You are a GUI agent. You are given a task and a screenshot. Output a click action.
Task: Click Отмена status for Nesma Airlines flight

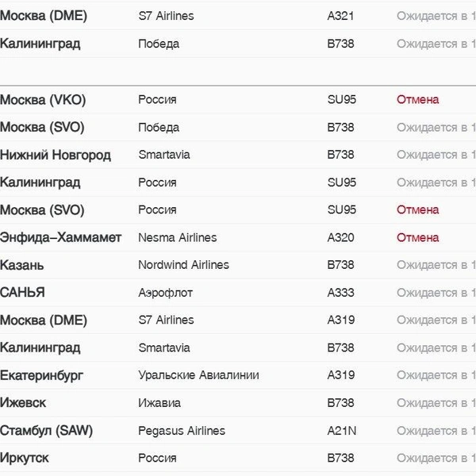tap(418, 237)
